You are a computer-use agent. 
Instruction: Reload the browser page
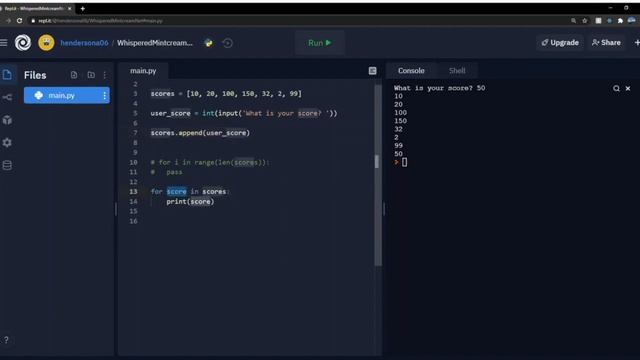coord(19,20)
